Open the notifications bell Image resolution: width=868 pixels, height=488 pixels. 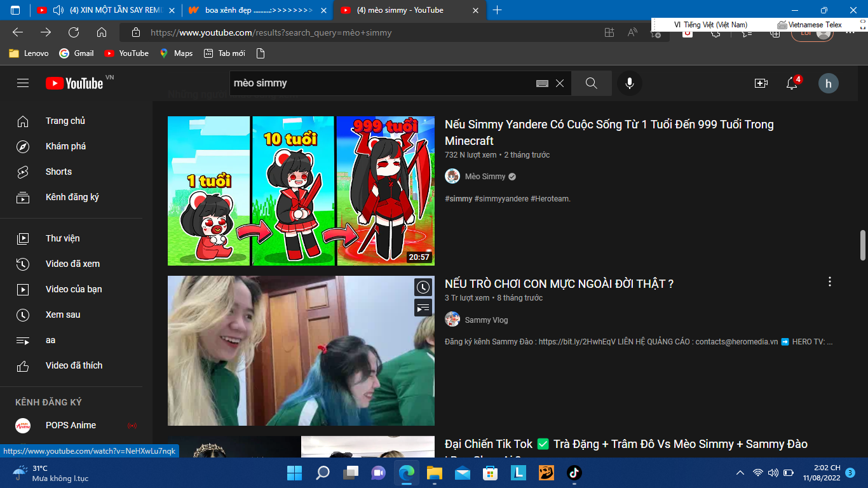pos(792,83)
